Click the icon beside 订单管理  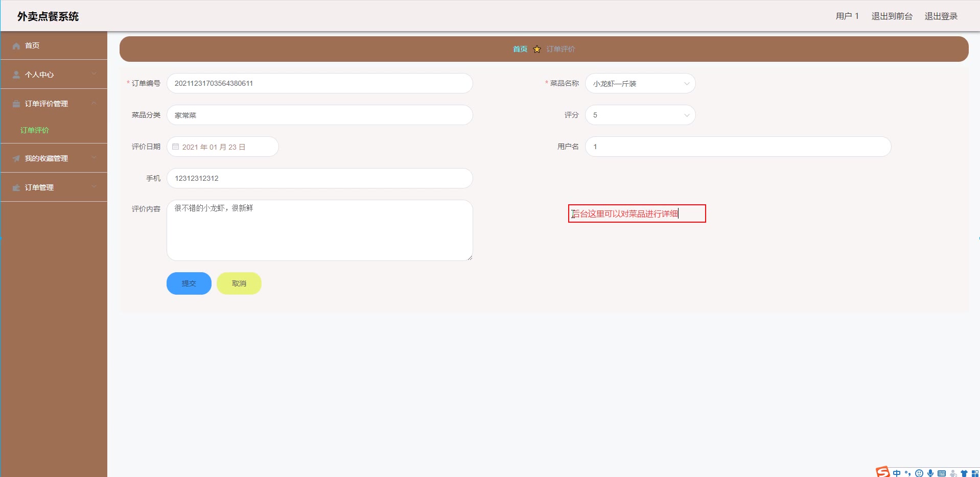click(16, 187)
